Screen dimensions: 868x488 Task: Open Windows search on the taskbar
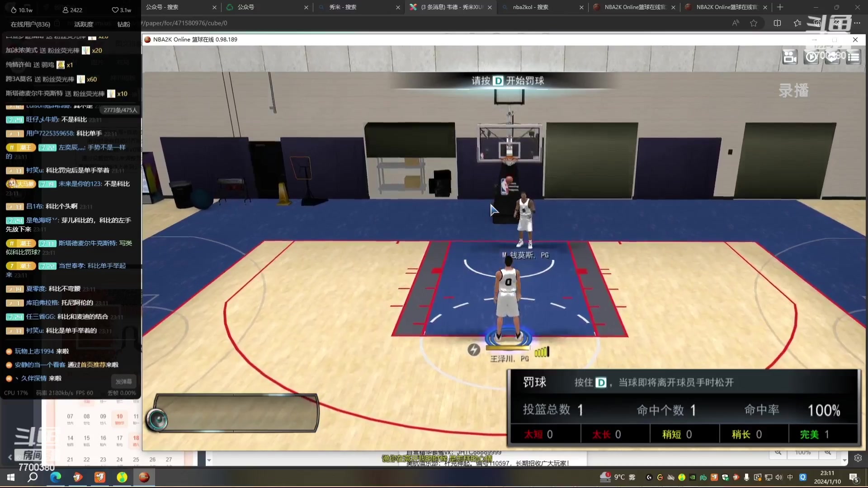33,477
